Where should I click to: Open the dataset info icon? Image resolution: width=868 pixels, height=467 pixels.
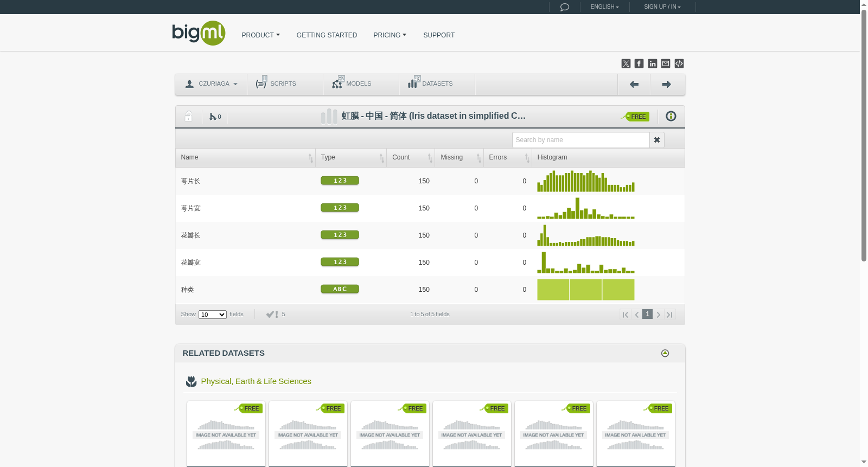click(x=671, y=116)
